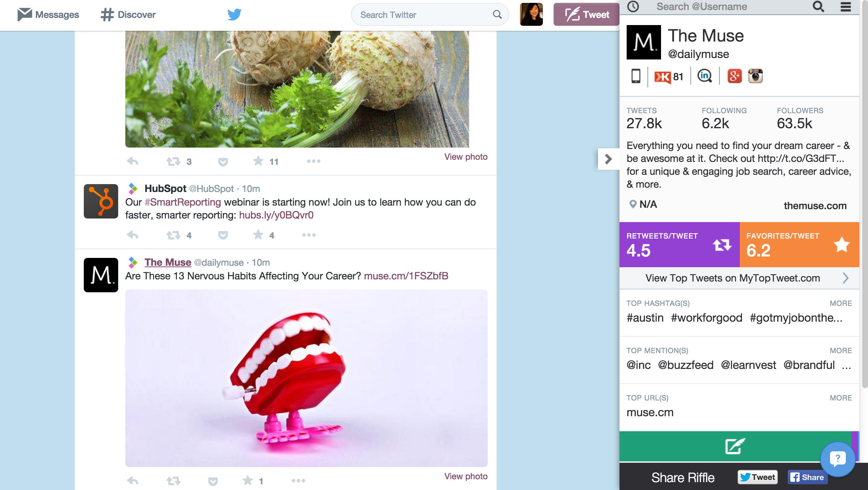Click the #workforgood hashtag
This screenshot has height=490, width=868.
(x=707, y=318)
